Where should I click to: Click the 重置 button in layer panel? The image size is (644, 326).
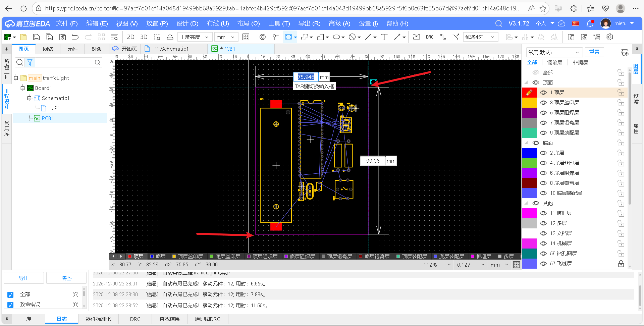594,52
